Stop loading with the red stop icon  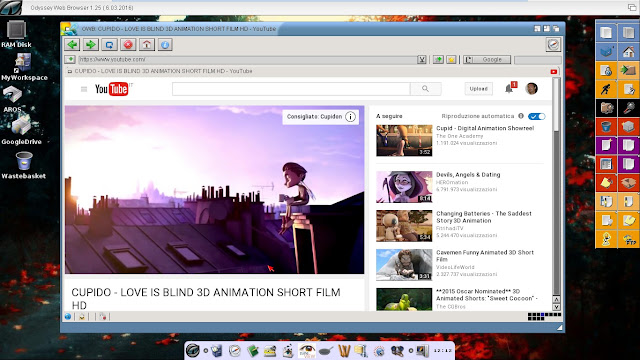coord(128,44)
